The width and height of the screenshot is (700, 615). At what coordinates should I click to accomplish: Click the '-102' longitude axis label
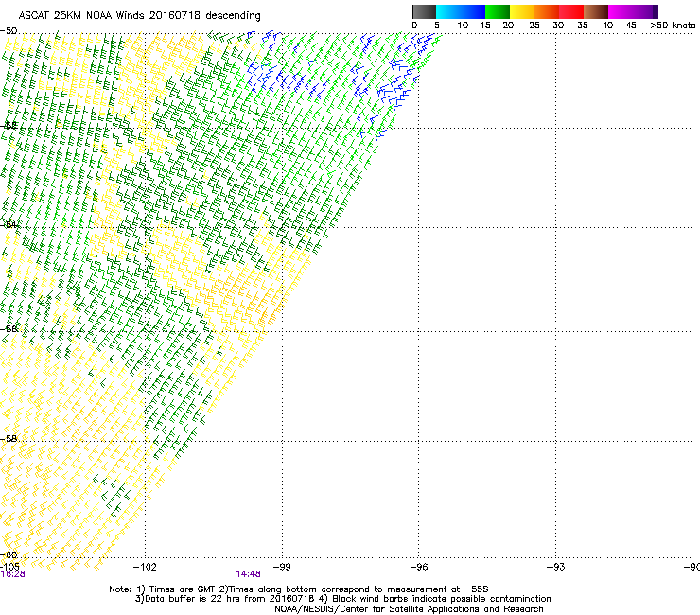145,567
